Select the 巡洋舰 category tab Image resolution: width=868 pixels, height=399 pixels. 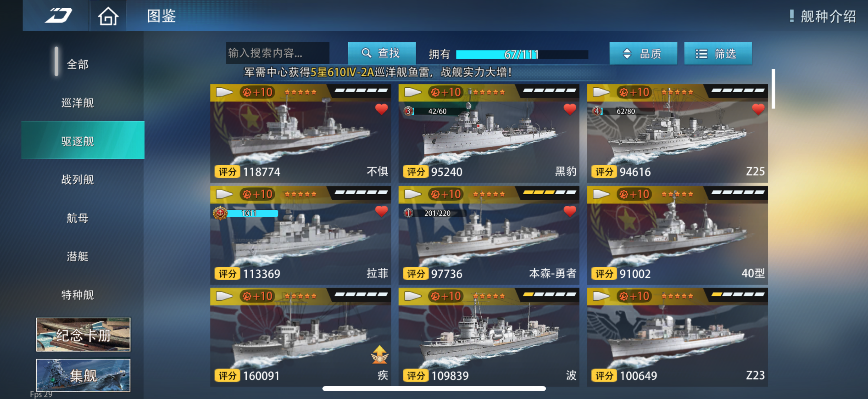click(x=78, y=103)
